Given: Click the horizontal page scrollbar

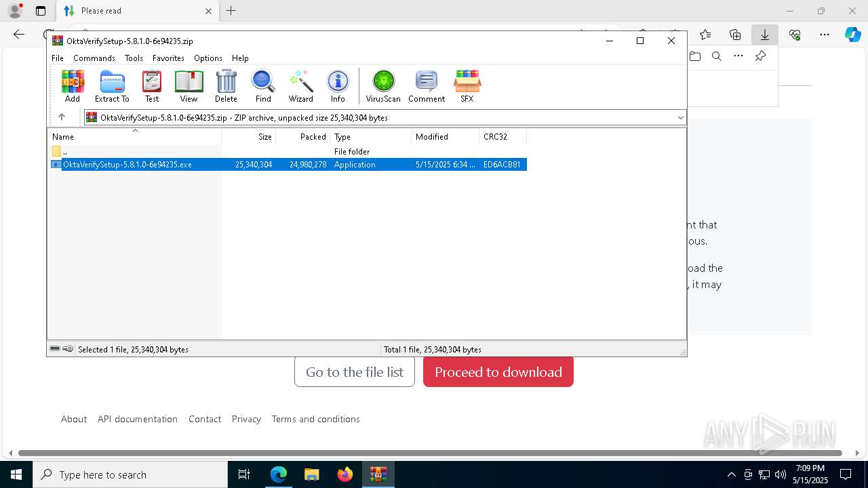Looking at the screenshot, I should point(430,453).
